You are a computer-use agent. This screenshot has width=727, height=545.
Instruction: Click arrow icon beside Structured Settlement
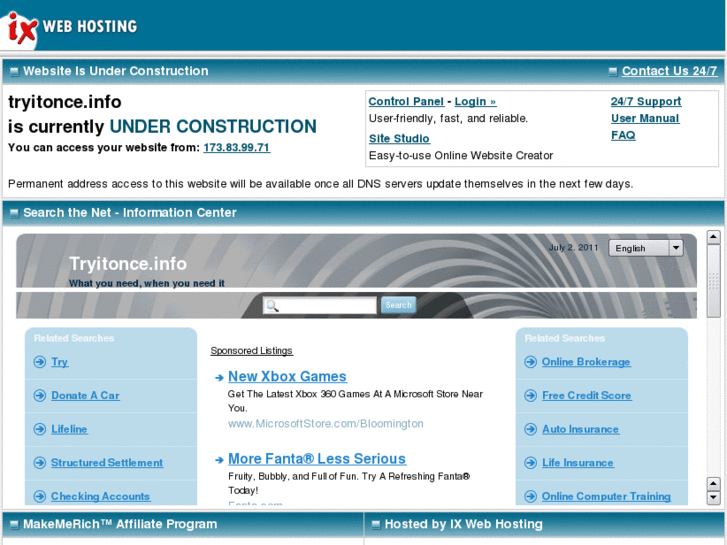[x=40, y=462]
